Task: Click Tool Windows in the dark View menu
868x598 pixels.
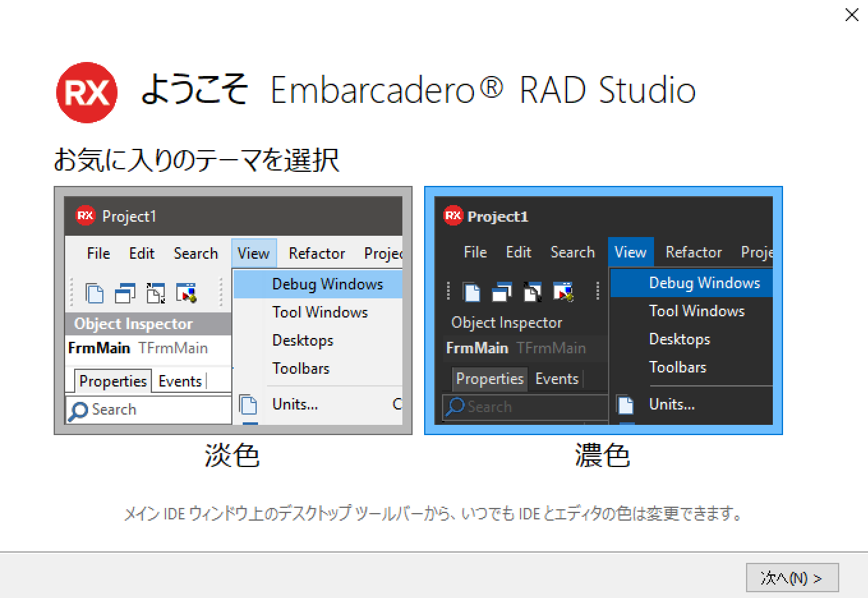Action: (697, 311)
